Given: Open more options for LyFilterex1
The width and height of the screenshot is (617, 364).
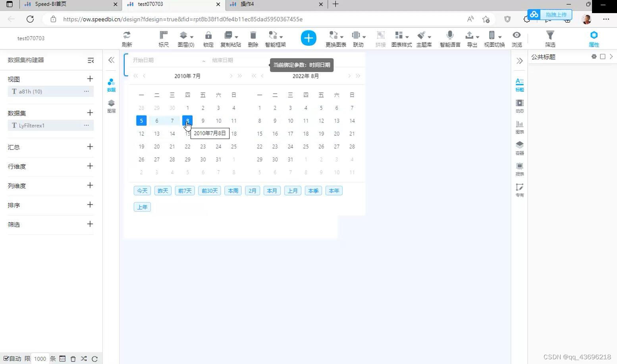Looking at the screenshot, I should [86, 125].
